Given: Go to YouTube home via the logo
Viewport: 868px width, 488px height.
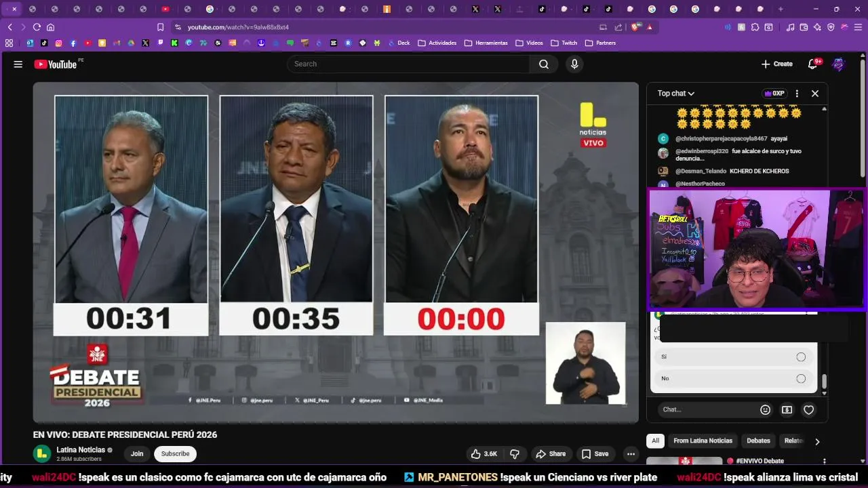Looking at the screenshot, I should coord(56,64).
